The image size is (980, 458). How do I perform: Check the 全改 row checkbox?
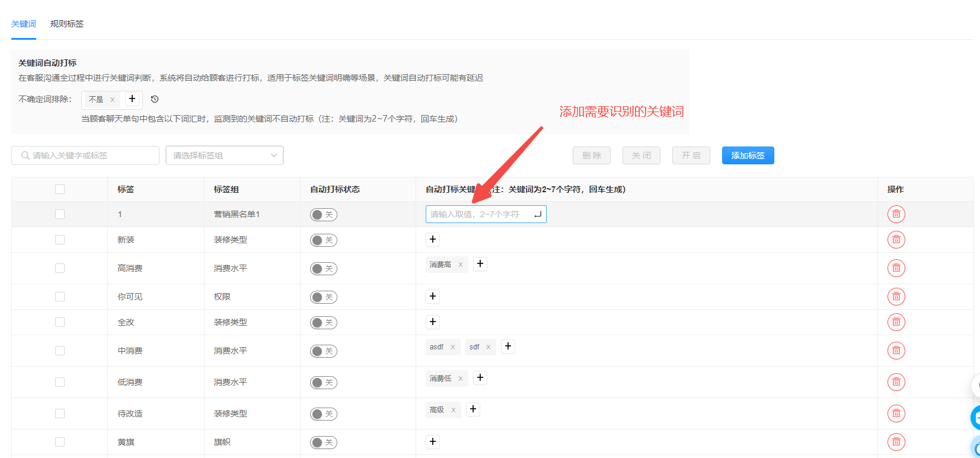pos(60,322)
